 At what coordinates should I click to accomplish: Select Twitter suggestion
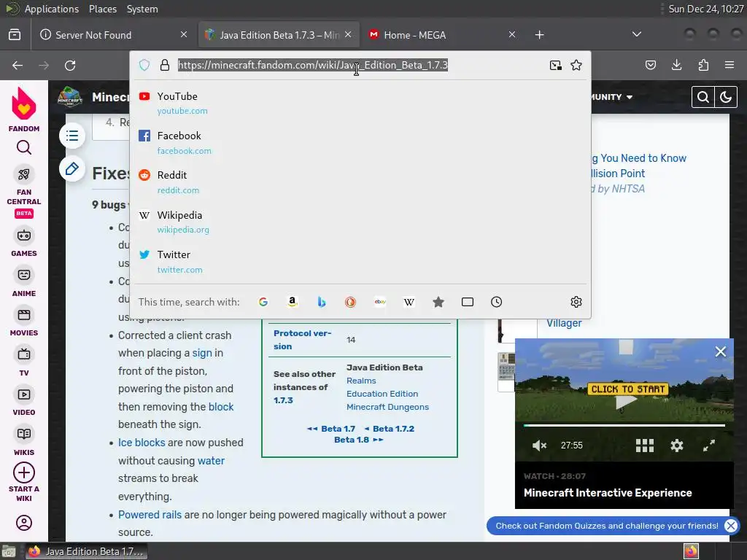[360, 262]
